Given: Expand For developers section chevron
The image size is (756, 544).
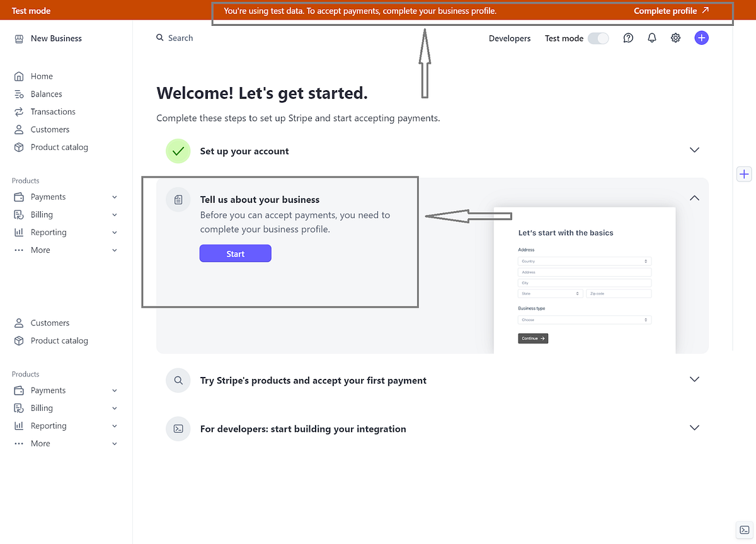Looking at the screenshot, I should (x=694, y=427).
